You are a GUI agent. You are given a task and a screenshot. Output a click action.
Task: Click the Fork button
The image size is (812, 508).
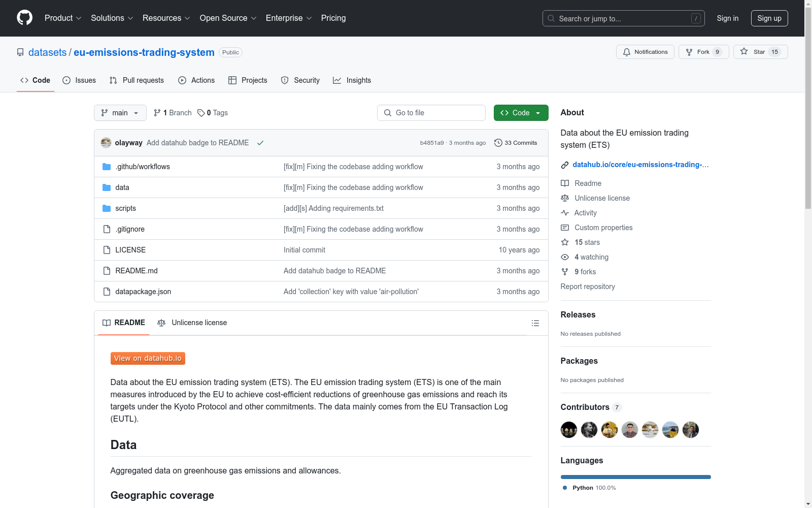(x=703, y=52)
